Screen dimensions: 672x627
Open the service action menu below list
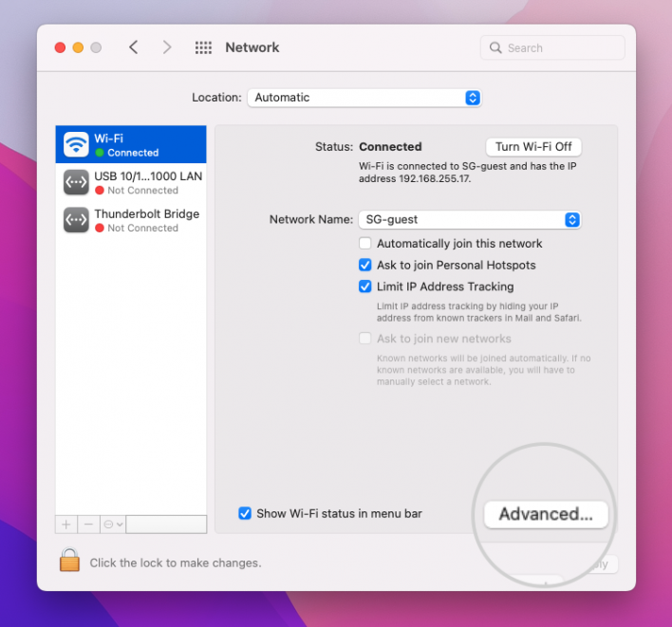point(113,525)
